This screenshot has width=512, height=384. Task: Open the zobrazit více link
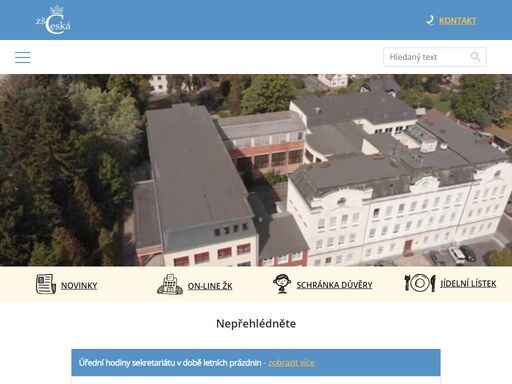click(291, 363)
